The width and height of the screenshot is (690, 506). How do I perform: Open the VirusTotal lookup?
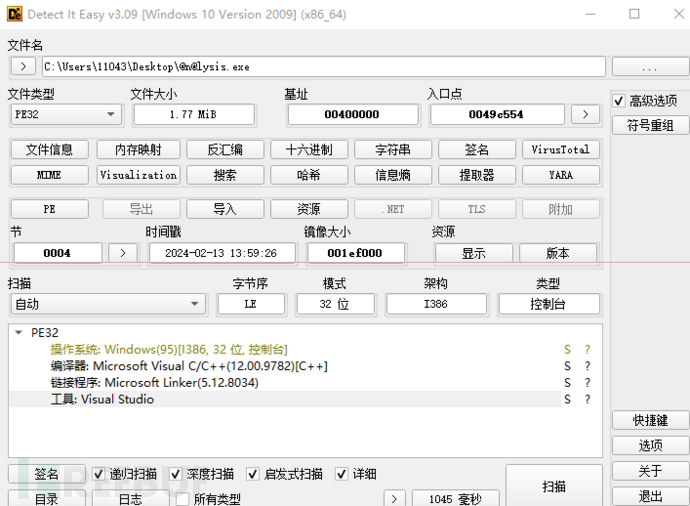(561, 150)
